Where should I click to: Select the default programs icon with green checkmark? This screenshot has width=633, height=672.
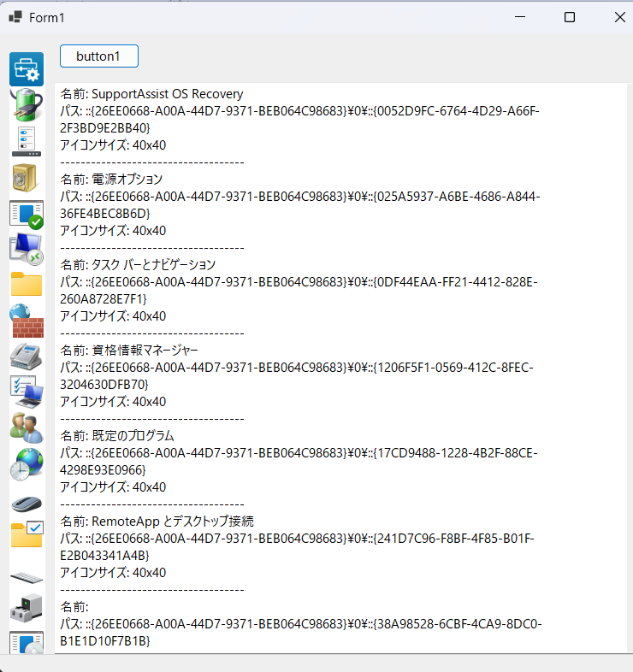[x=27, y=214]
